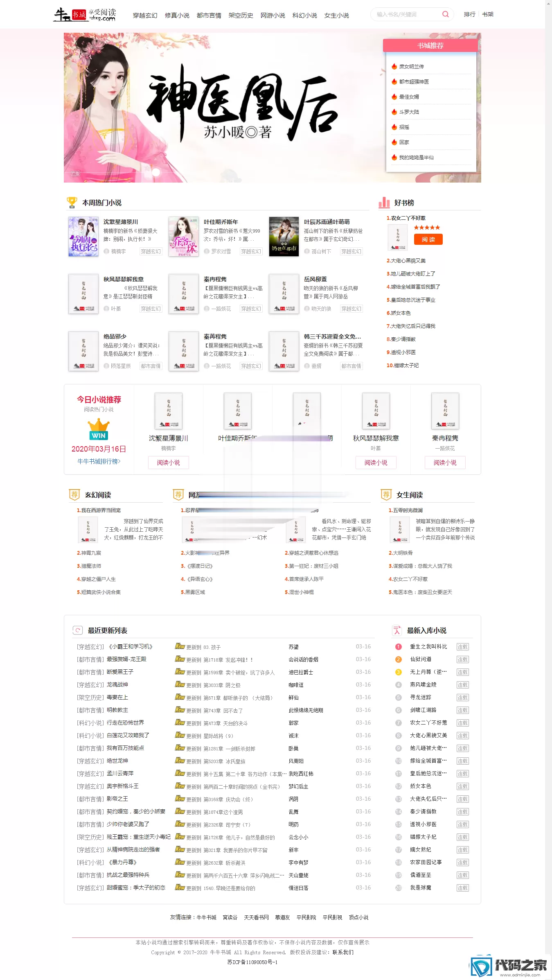Open 绝品邪少 book title
This screenshot has height=980, width=552.
click(x=115, y=336)
